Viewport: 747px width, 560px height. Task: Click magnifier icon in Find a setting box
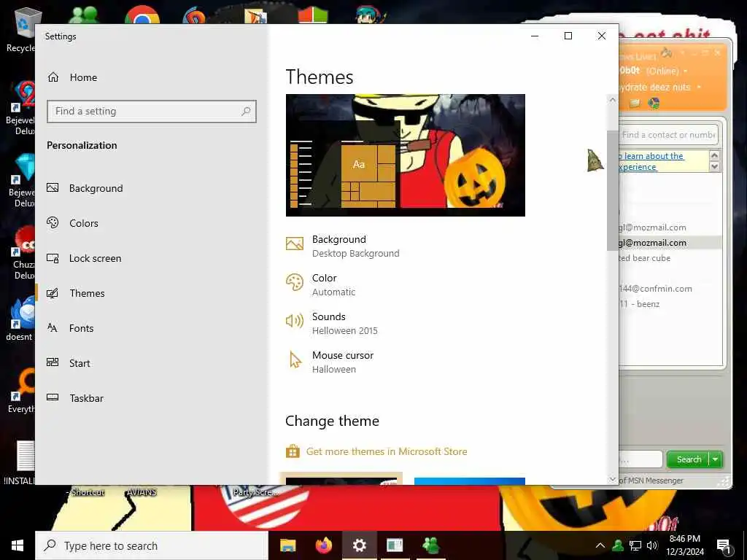[x=246, y=111]
